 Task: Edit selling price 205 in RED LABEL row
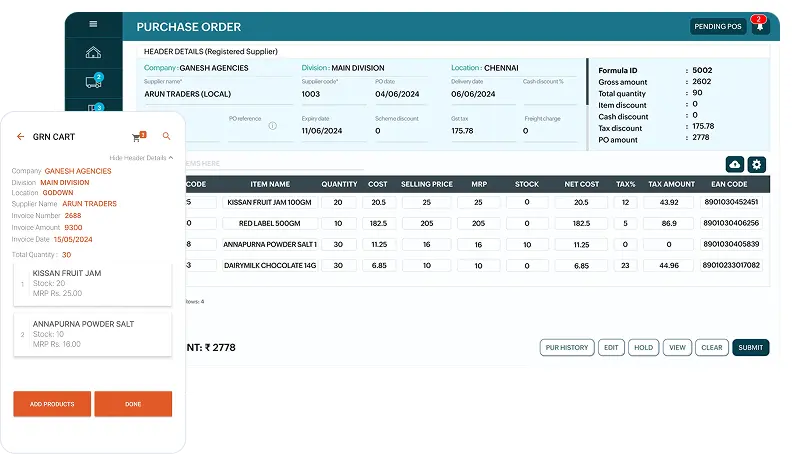[427, 223]
